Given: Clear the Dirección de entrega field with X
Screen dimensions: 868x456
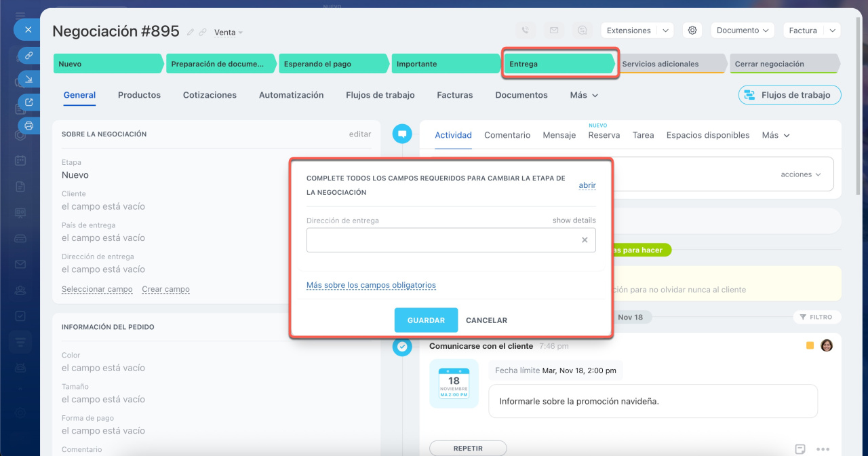Looking at the screenshot, I should pyautogui.click(x=585, y=240).
